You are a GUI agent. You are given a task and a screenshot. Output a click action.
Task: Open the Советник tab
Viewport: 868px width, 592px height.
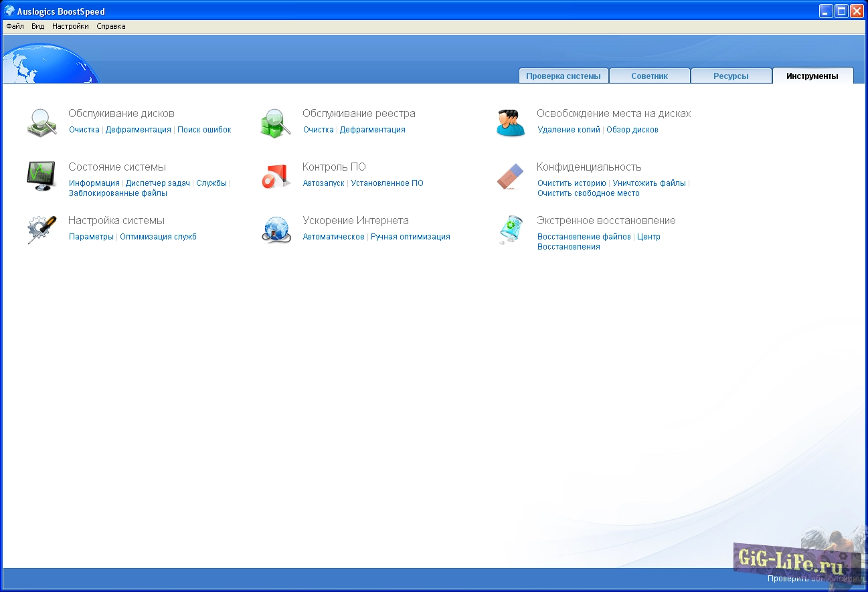[649, 76]
